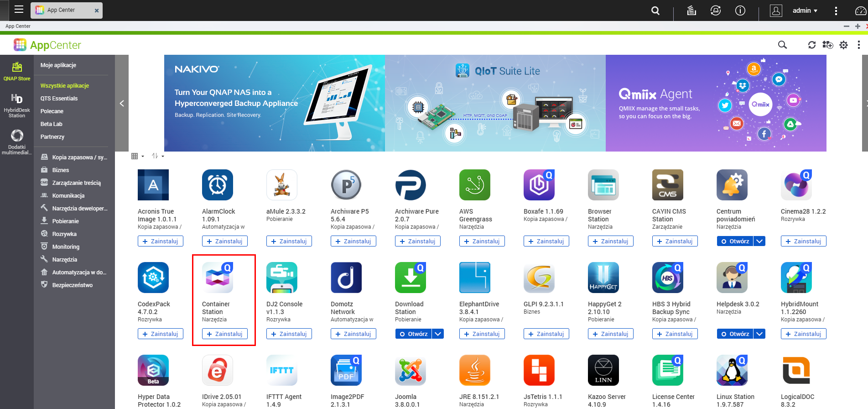Click the Boxafe app icon
The height and width of the screenshot is (409, 868).
(x=539, y=185)
